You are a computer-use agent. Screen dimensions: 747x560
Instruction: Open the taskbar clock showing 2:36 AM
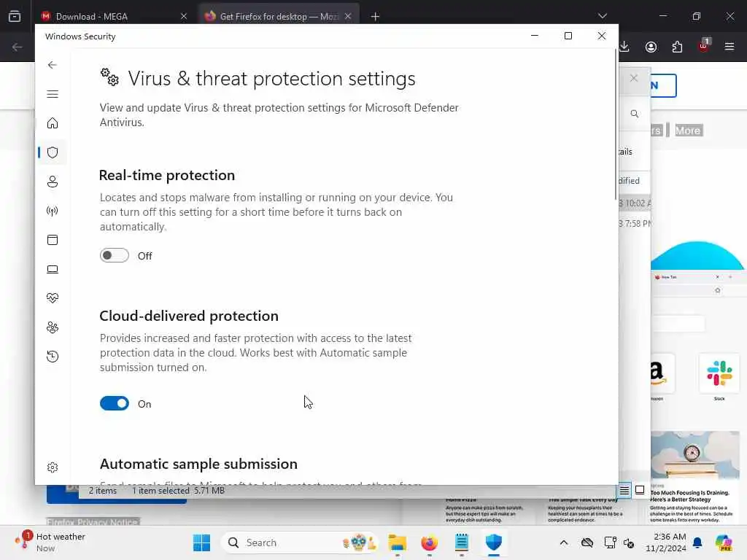click(x=665, y=542)
